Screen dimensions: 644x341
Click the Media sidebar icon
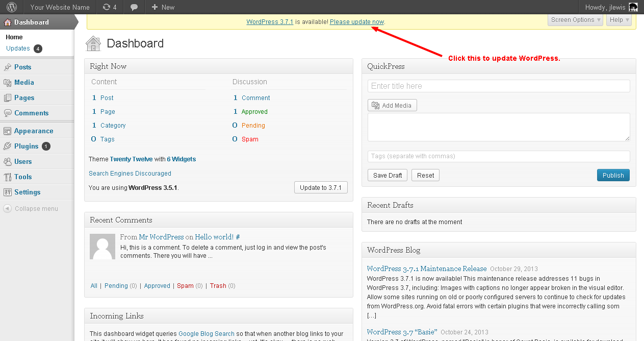coord(8,82)
